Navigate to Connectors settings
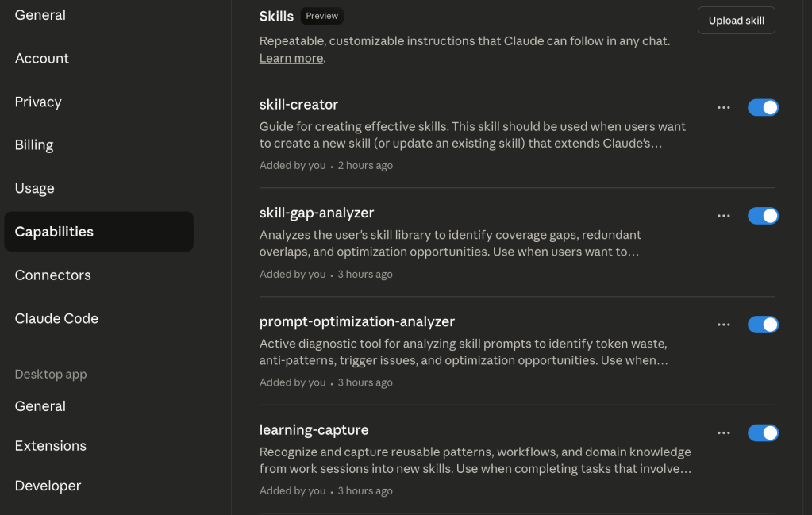 click(53, 275)
